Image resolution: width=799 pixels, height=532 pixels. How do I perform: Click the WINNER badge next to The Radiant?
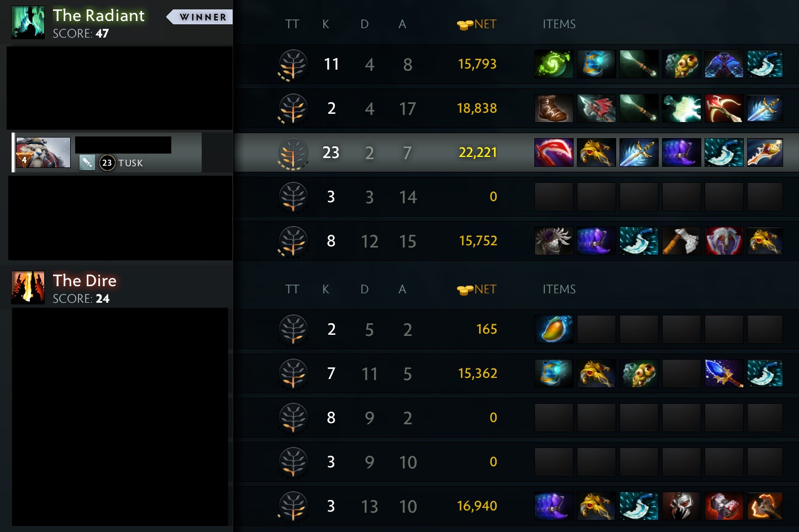pyautogui.click(x=200, y=17)
